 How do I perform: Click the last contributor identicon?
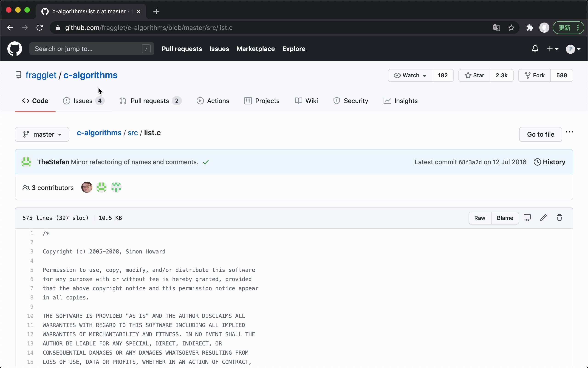pos(116,187)
